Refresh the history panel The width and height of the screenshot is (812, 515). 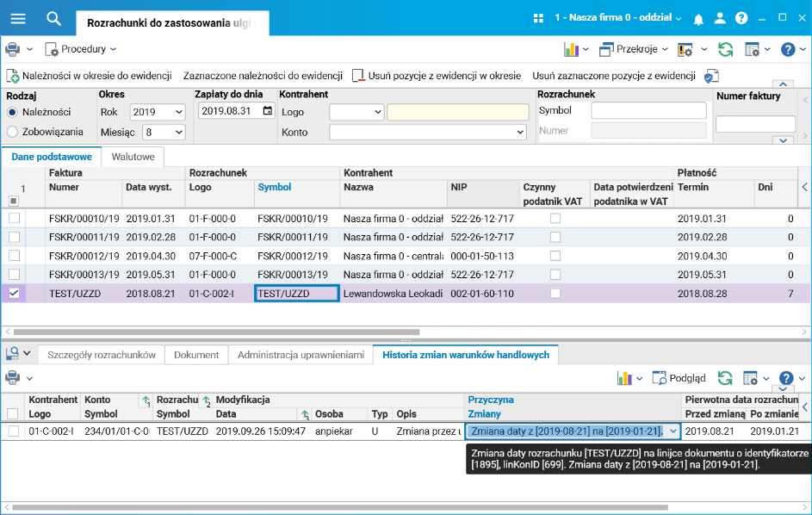click(725, 378)
